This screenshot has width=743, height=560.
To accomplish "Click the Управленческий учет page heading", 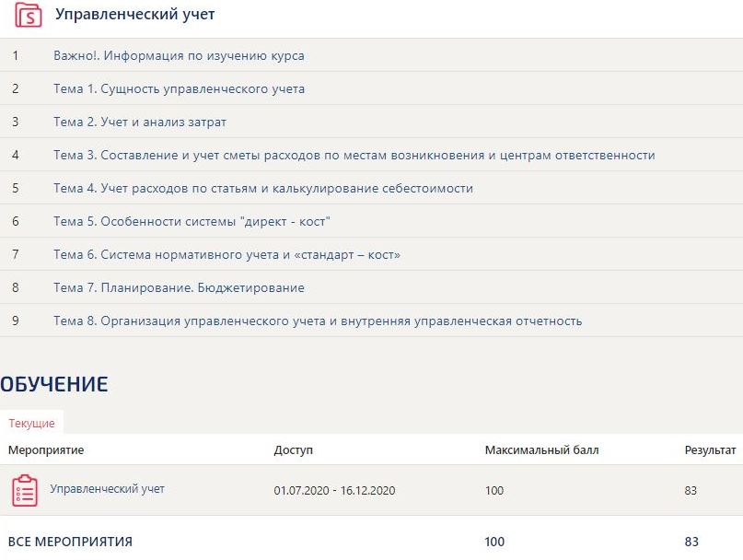I will (x=135, y=16).
